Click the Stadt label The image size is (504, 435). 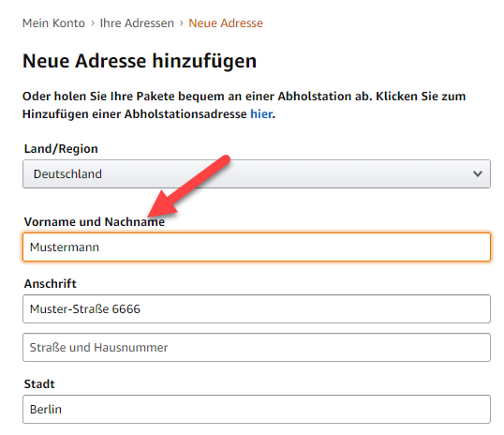[x=39, y=384]
